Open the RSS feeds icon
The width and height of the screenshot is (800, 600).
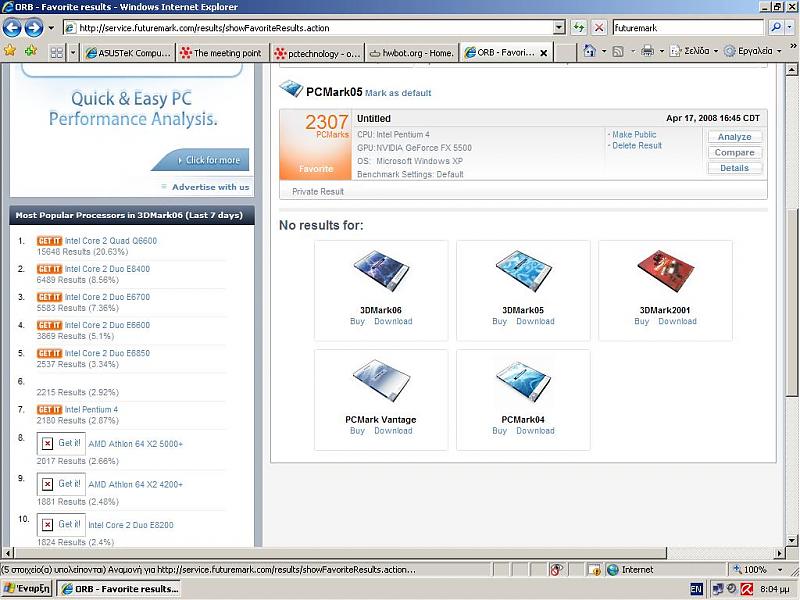[618, 51]
